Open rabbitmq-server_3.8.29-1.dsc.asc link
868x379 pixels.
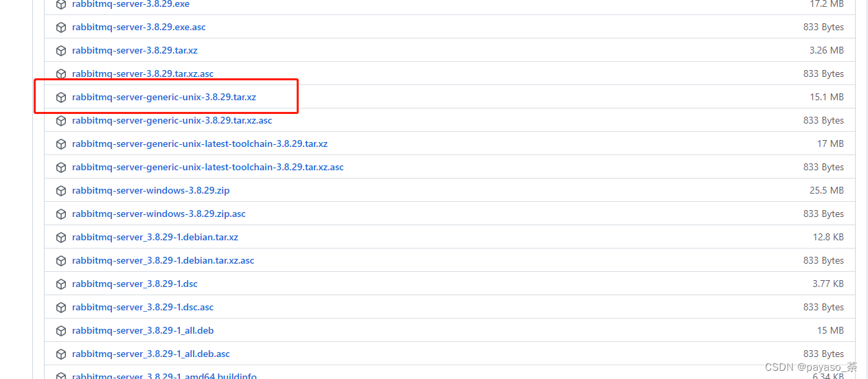click(x=143, y=308)
